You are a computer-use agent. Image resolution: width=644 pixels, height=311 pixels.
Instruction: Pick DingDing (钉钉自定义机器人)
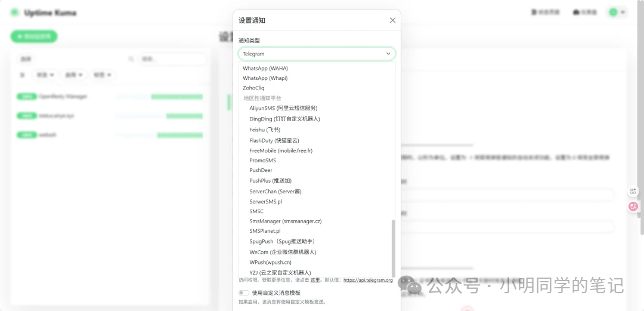click(284, 119)
